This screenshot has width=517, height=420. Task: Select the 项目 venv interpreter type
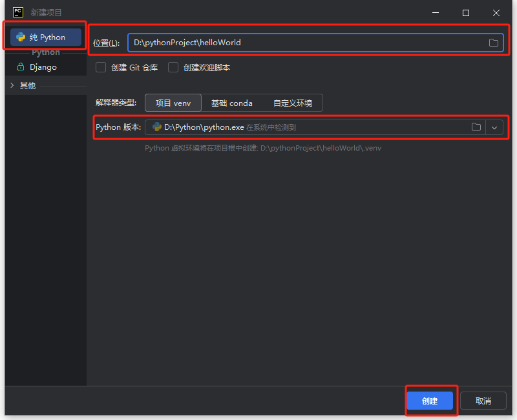[x=173, y=103]
